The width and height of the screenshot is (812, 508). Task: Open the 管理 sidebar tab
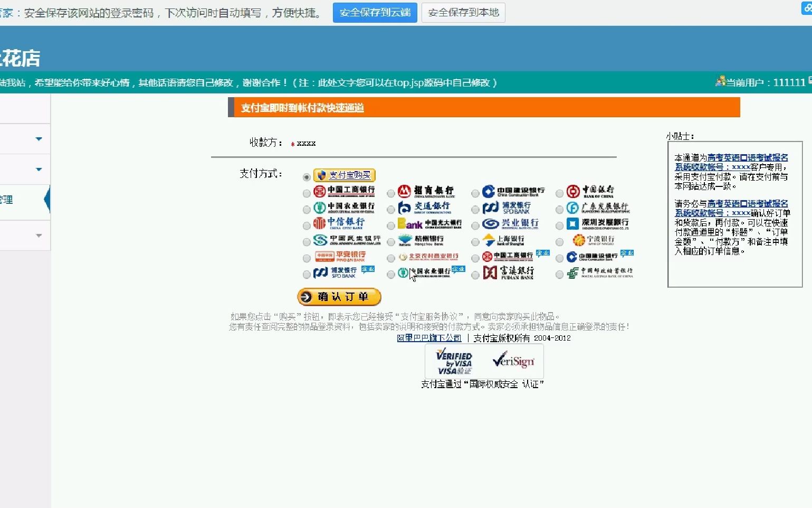tap(24, 200)
